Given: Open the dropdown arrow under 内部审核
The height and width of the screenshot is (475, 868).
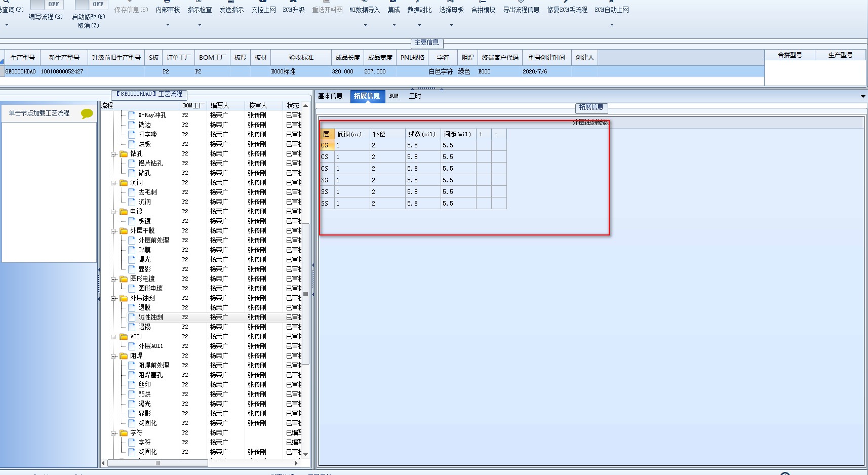Looking at the screenshot, I should [x=168, y=25].
